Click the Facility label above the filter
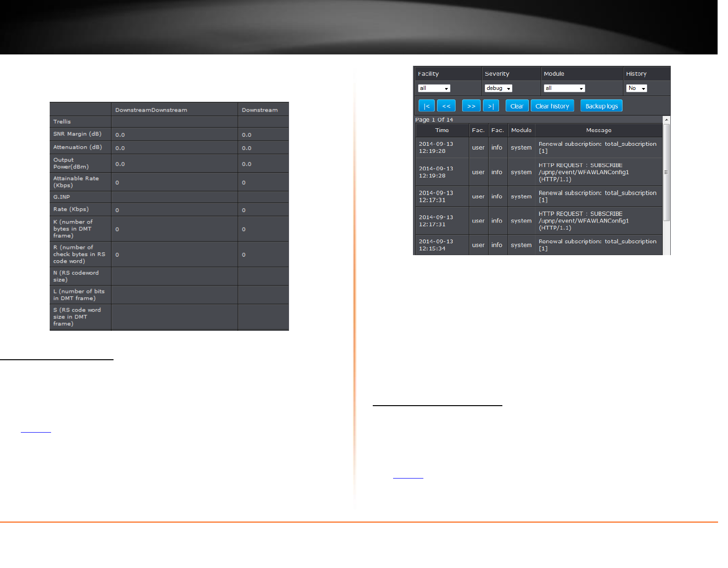This screenshot has height=568, width=728. pos(428,74)
